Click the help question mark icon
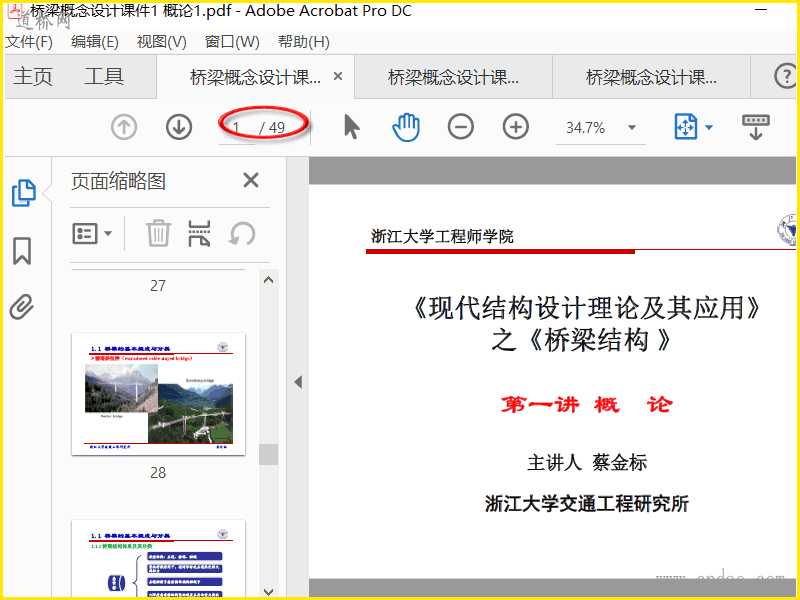This screenshot has width=800, height=600. coord(786,76)
